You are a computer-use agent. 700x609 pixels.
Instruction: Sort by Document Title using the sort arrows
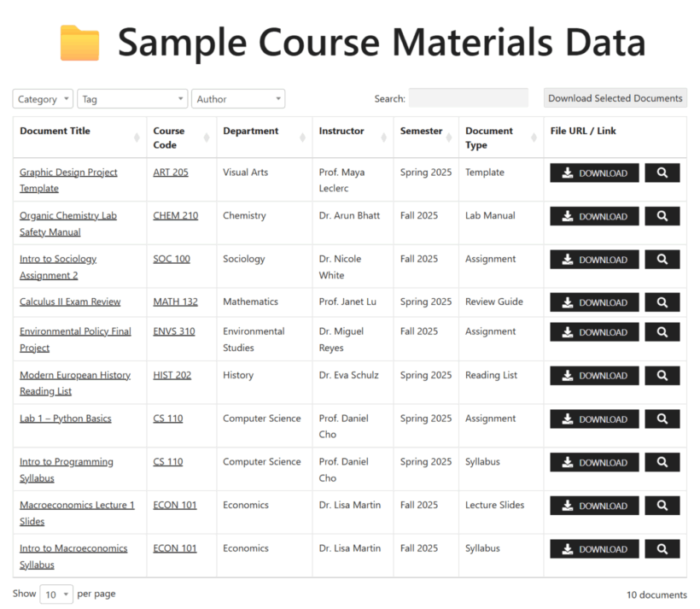137,138
